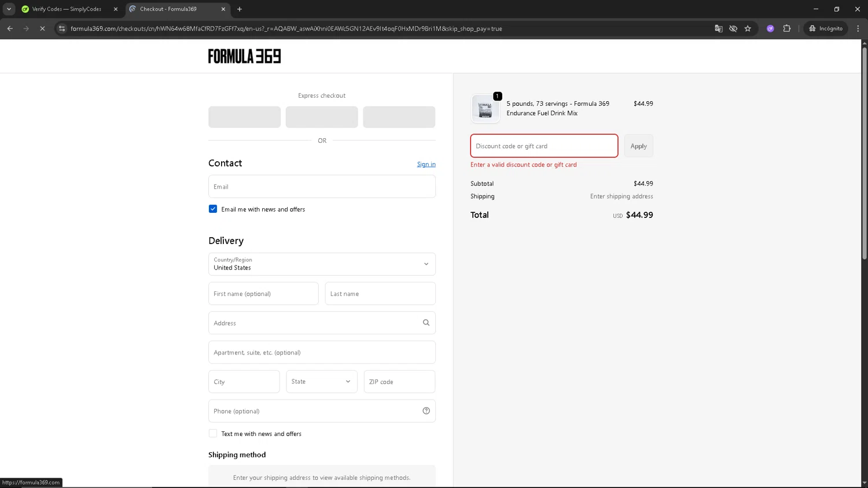
Task: Focus the Last name field
Action: [380, 294]
